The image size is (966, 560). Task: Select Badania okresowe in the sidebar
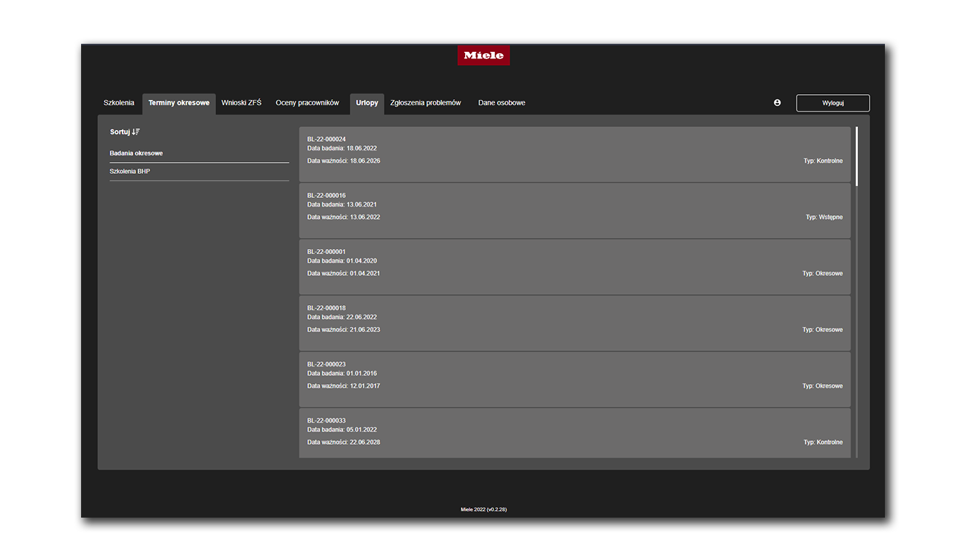point(199,153)
